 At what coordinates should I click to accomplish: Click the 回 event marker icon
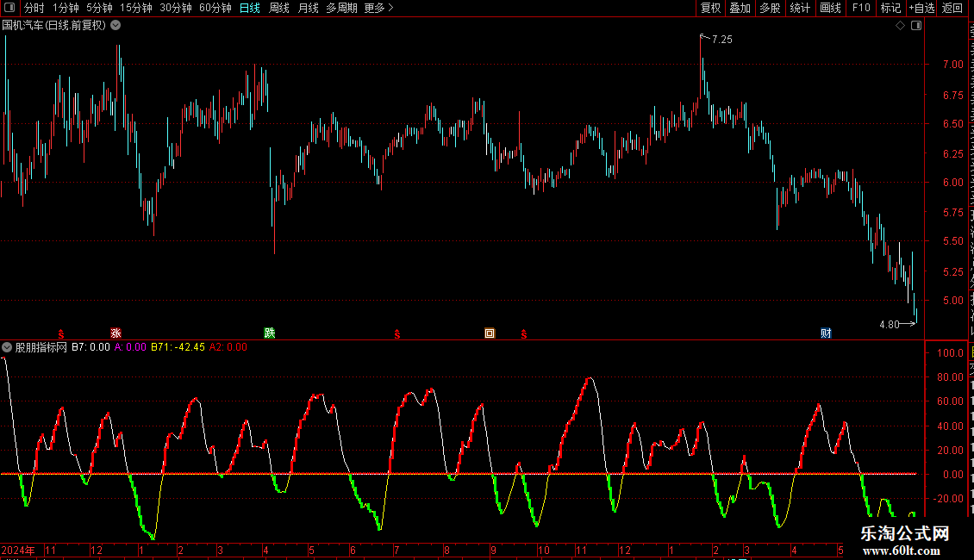pyautogui.click(x=490, y=333)
